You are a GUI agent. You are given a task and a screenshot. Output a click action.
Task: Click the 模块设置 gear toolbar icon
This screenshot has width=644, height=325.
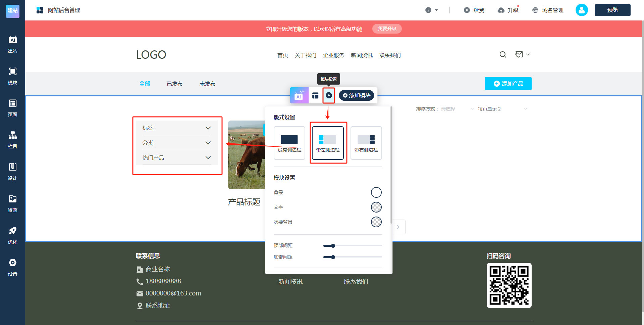[x=329, y=95]
